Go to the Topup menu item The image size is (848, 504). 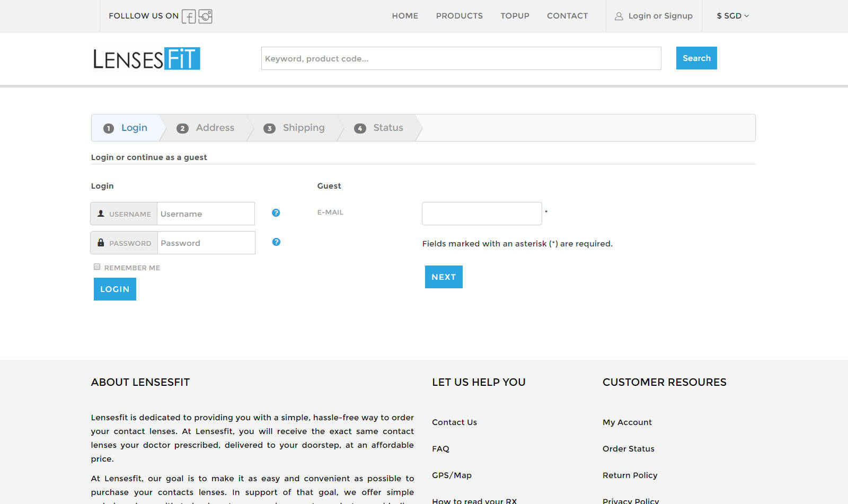(515, 16)
